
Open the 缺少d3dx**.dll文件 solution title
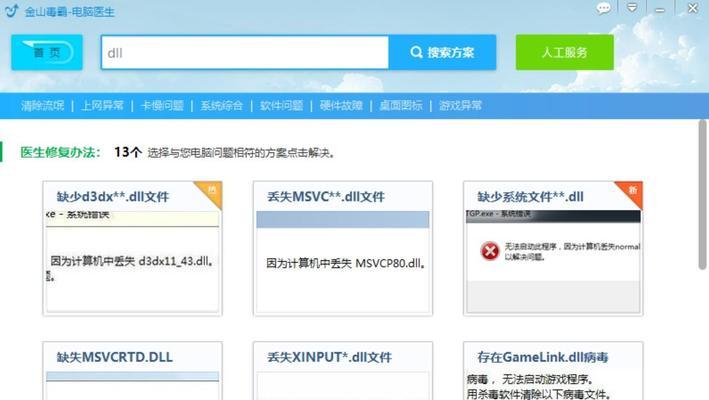[113, 197]
